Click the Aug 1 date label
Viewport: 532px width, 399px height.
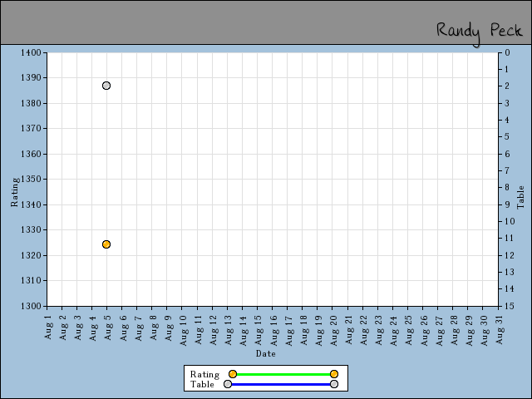(x=48, y=327)
